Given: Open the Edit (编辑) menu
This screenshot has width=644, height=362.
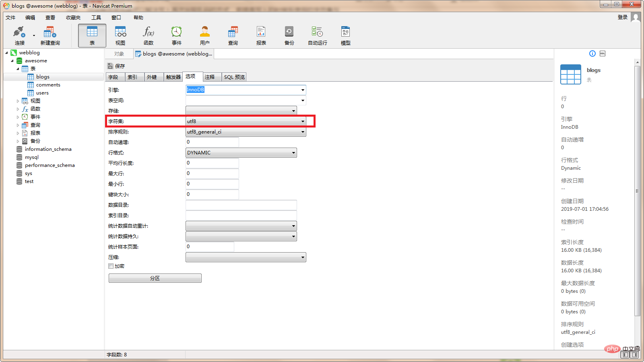Looking at the screenshot, I should pyautogui.click(x=30, y=18).
